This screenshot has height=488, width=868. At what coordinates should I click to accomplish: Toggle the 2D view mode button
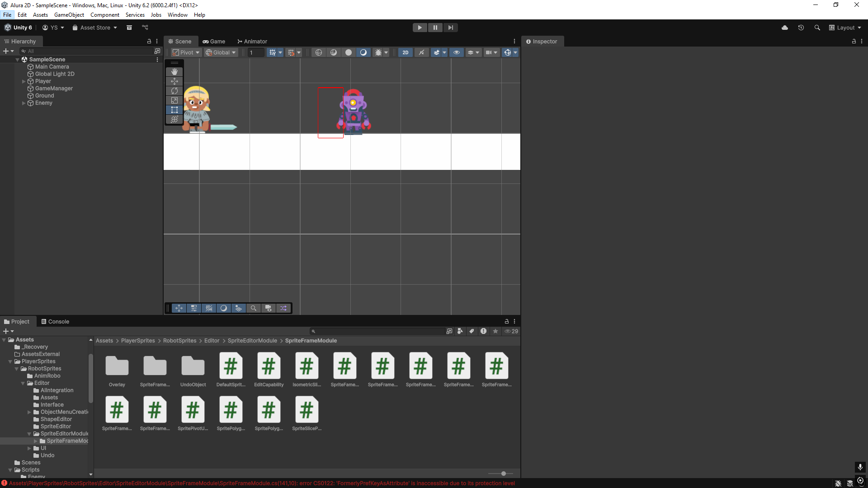406,52
